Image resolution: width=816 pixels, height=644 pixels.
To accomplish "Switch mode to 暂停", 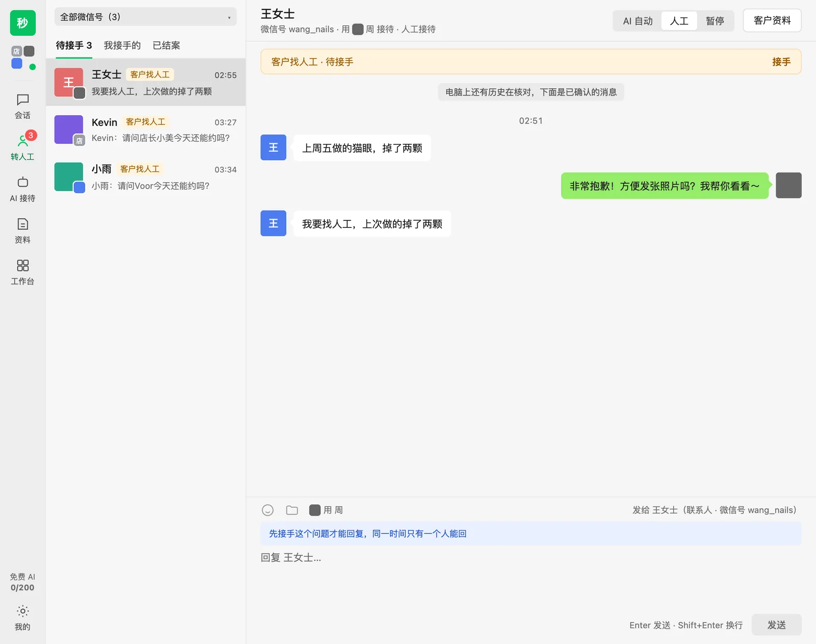I will coord(715,21).
